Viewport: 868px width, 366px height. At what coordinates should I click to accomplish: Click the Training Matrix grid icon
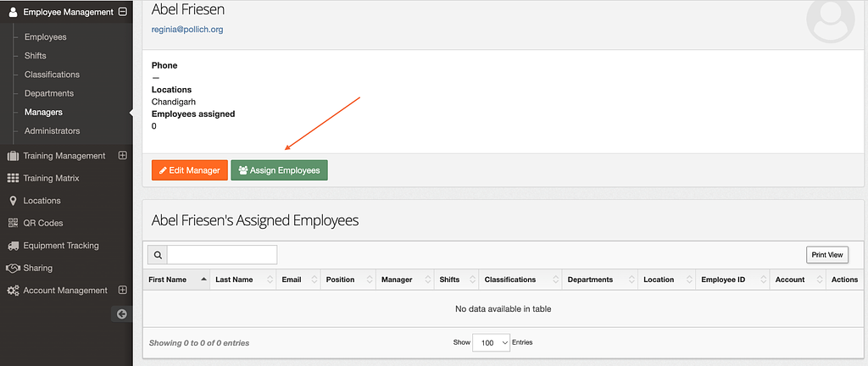point(13,179)
